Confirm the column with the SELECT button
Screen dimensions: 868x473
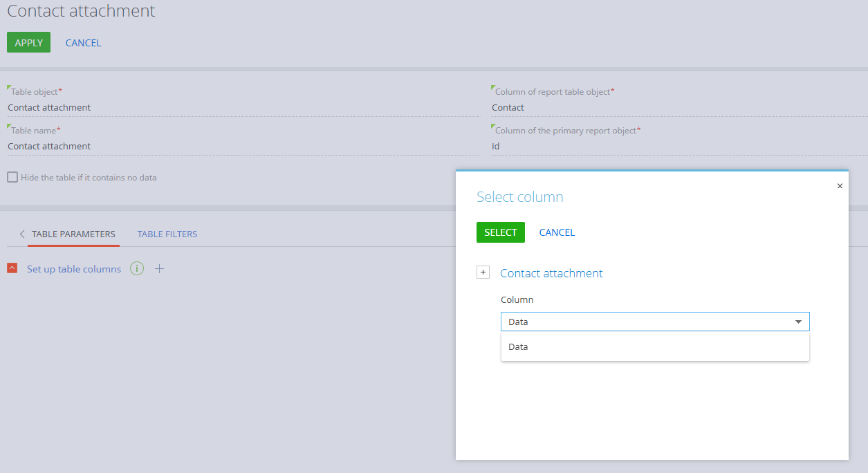pyautogui.click(x=500, y=232)
